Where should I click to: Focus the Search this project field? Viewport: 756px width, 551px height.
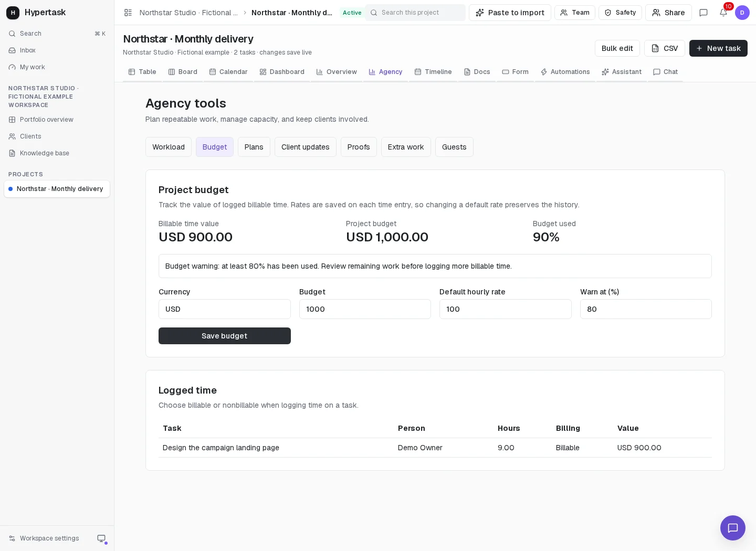415,13
